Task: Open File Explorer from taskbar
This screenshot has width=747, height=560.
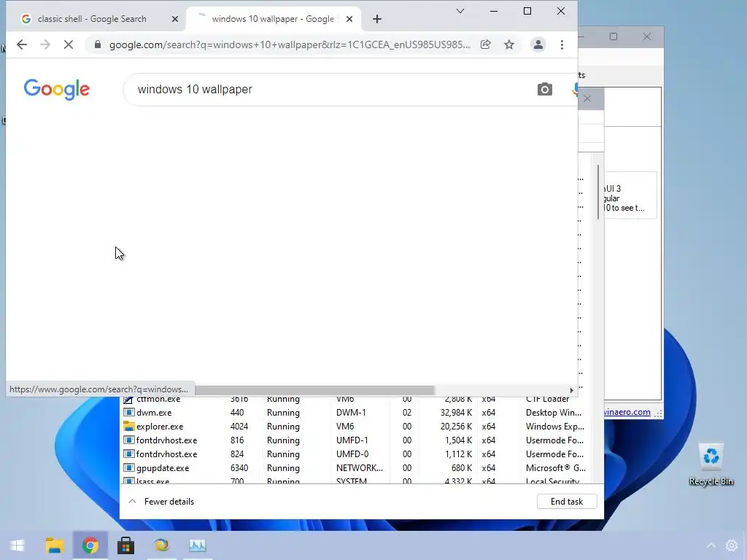Action: coord(54,545)
